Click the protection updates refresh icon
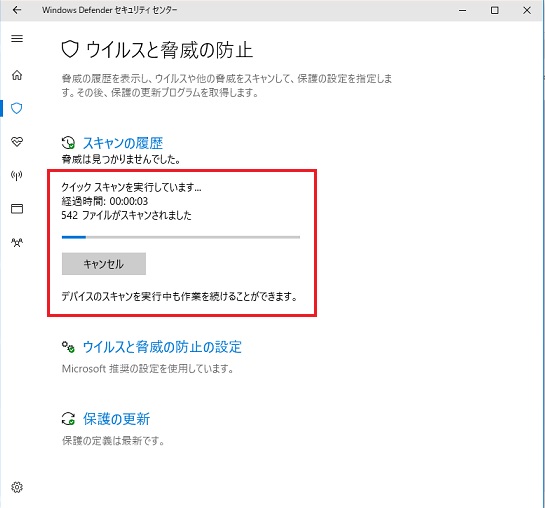The width and height of the screenshot is (545, 508). click(68, 419)
